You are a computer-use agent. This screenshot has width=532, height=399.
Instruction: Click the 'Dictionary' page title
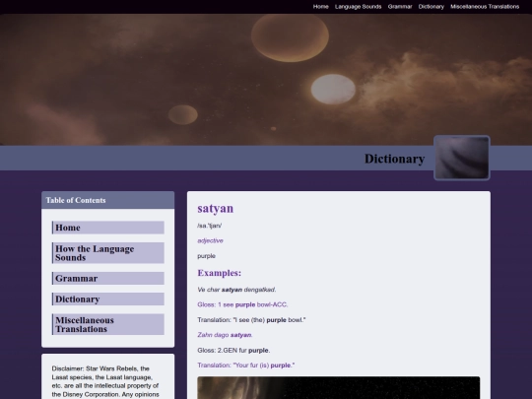[395, 159]
